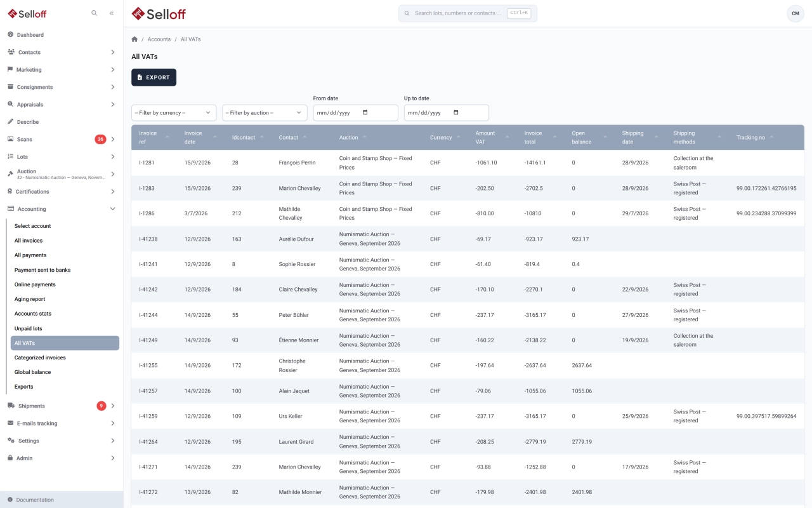Viewport: 812px width, 508px height.
Task: Click the Export button
Action: coord(154,77)
